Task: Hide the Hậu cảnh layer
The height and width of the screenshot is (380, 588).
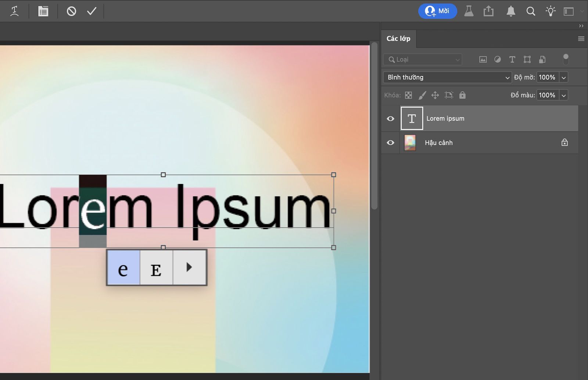Action: (x=390, y=142)
